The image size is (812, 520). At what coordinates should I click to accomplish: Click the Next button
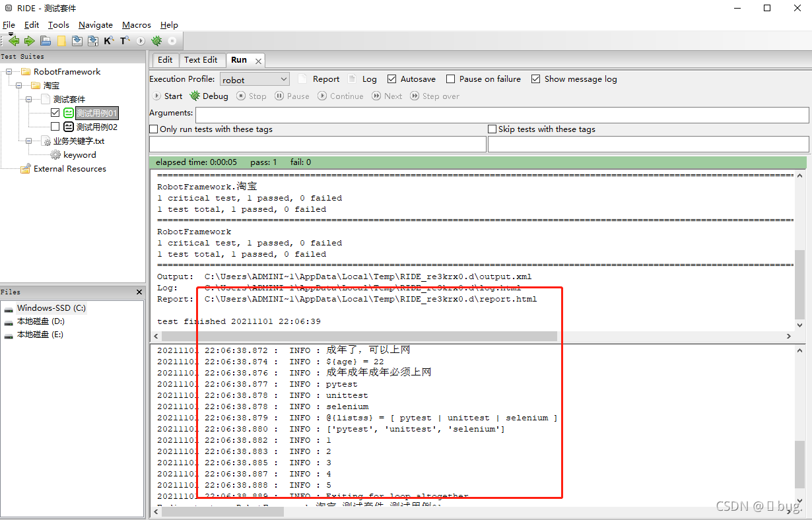coord(387,96)
